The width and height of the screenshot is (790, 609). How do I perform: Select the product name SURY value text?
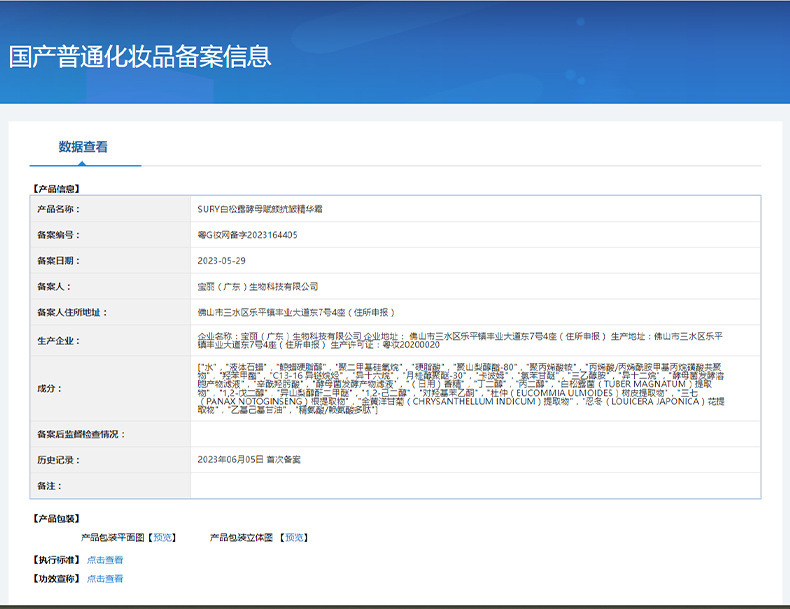coord(260,209)
